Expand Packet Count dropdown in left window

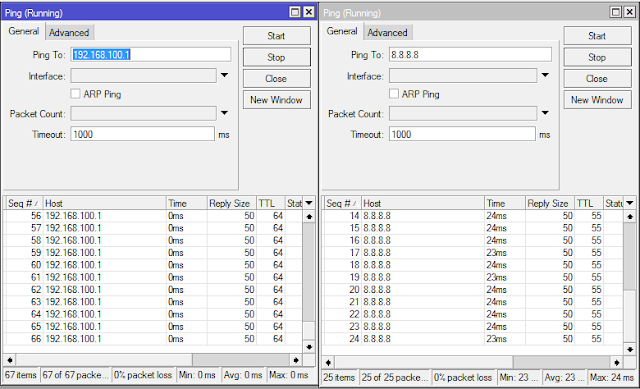[x=224, y=113]
